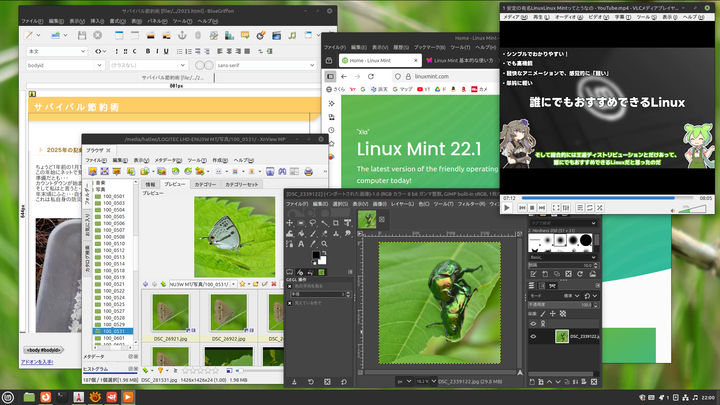This screenshot has width=720, height=405.
Task: Delete layer icon in GIMP layers panel
Action: coord(594,382)
